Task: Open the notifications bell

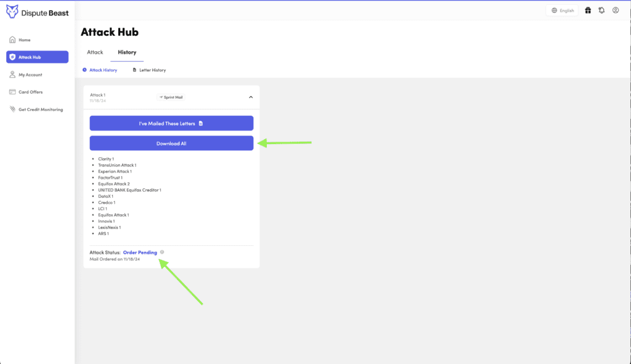Action: coord(601,10)
